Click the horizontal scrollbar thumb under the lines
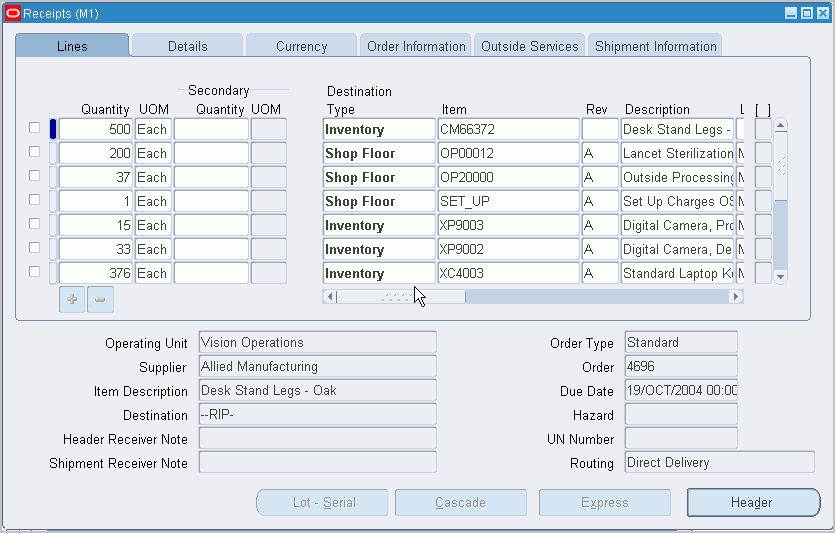The width and height of the screenshot is (835, 533). point(400,297)
